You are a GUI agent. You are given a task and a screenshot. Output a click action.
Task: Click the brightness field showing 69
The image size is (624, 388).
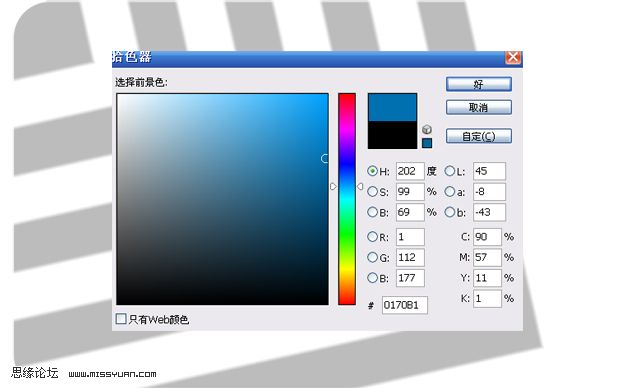410,212
